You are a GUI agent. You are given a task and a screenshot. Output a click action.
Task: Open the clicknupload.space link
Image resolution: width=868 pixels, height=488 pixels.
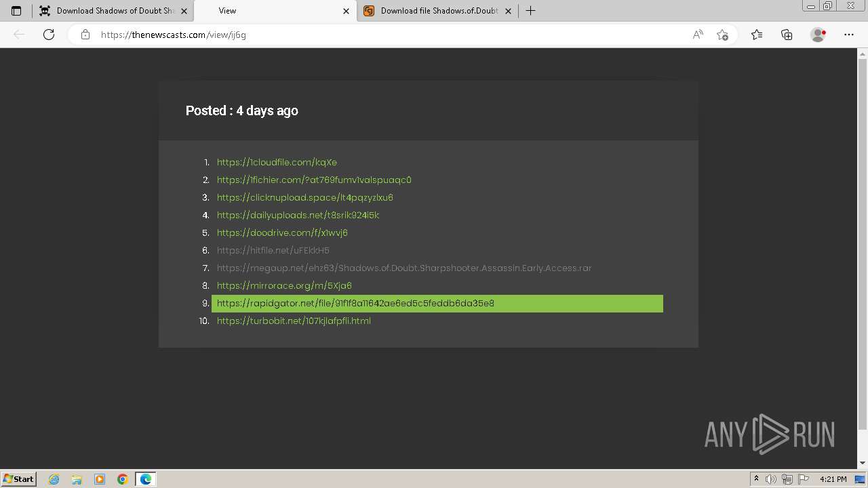click(305, 197)
